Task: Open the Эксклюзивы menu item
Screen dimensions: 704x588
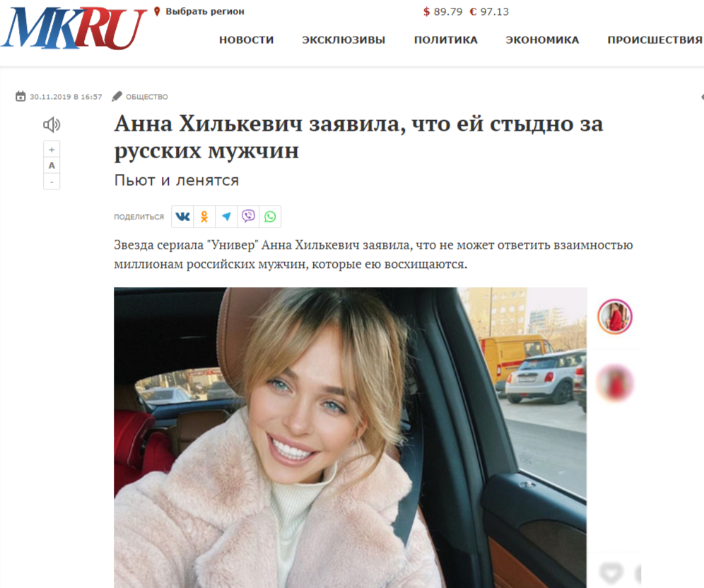Action: [344, 40]
